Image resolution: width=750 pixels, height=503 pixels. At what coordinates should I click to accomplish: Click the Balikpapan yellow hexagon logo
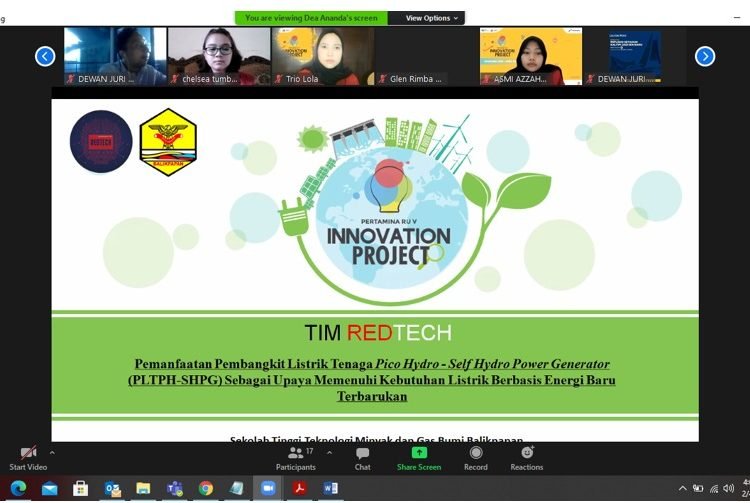click(168, 142)
